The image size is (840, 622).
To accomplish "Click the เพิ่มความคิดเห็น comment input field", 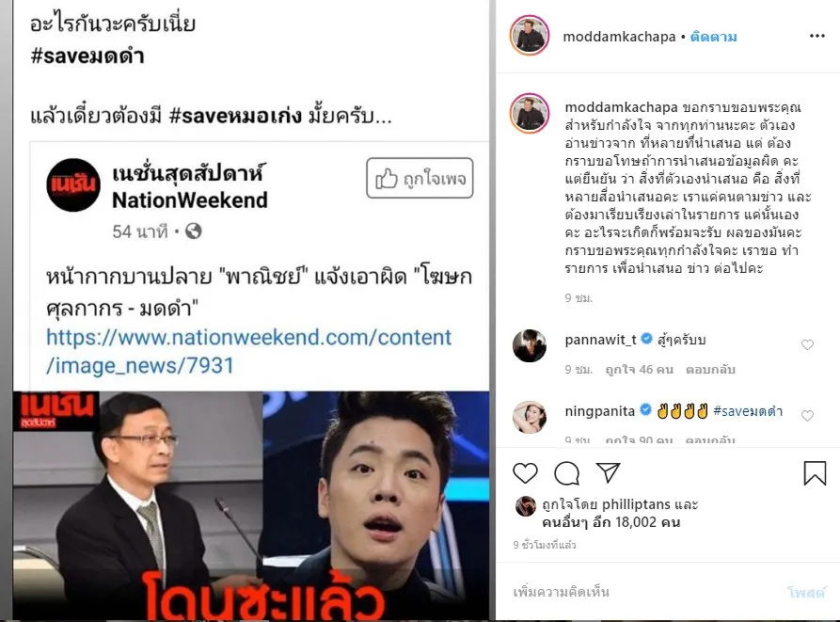I will 642,592.
